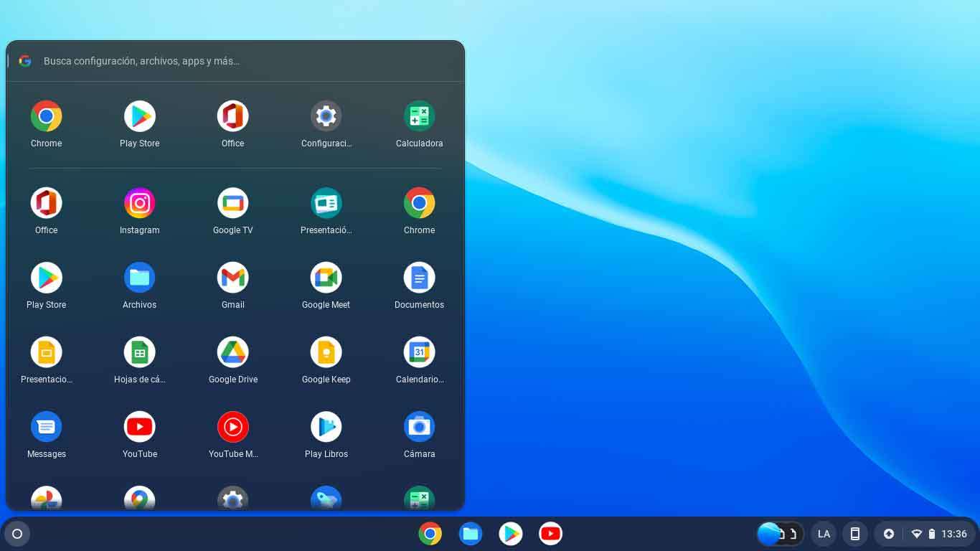Open Play Store pinned on the shelf
This screenshot has width=980, height=551.
pyautogui.click(x=511, y=534)
